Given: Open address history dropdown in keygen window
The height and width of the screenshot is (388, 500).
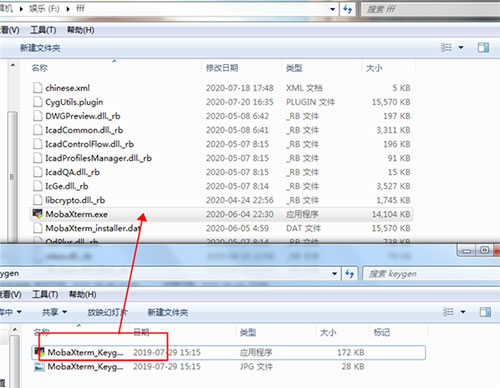Looking at the screenshot, I should pyautogui.click(x=334, y=274).
